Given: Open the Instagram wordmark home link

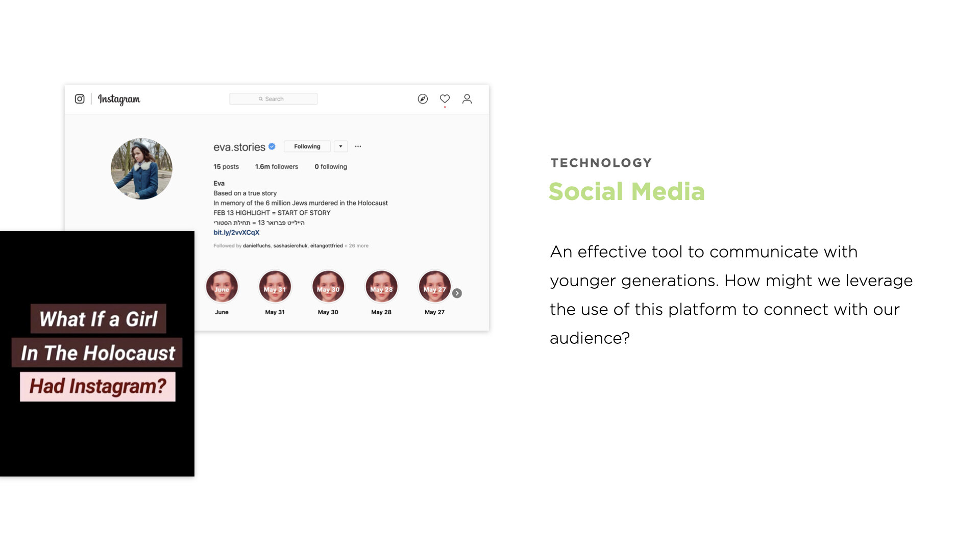Looking at the screenshot, I should pos(119,99).
